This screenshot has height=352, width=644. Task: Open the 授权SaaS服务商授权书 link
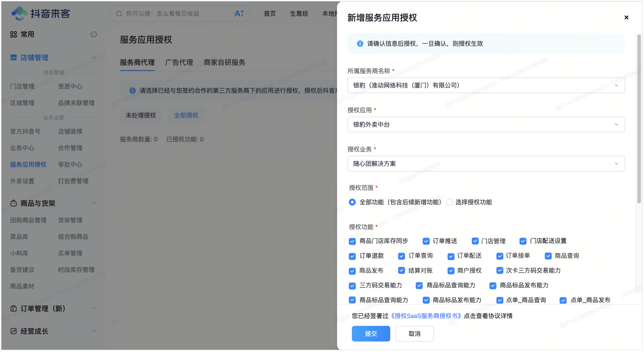(x=426, y=316)
